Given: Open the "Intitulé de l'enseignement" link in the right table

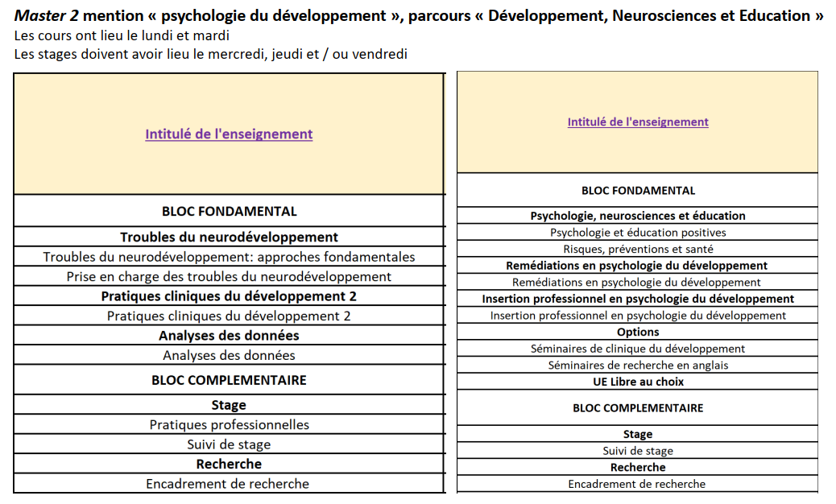Looking at the screenshot, I should (637, 122).
